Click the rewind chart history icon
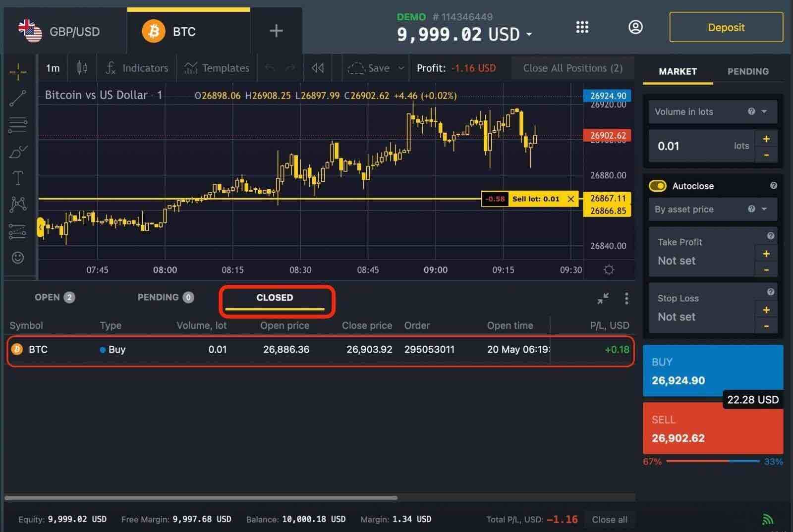Image resolution: width=793 pixels, height=532 pixels. [318, 68]
